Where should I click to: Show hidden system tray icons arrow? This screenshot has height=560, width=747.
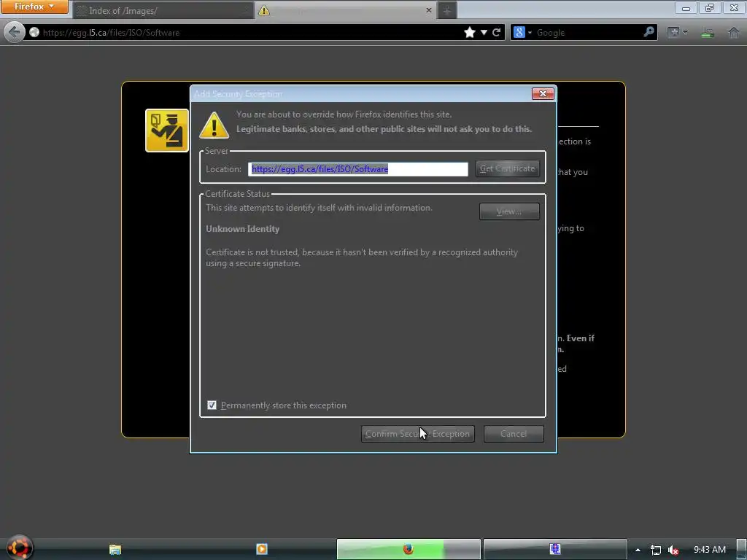638,550
